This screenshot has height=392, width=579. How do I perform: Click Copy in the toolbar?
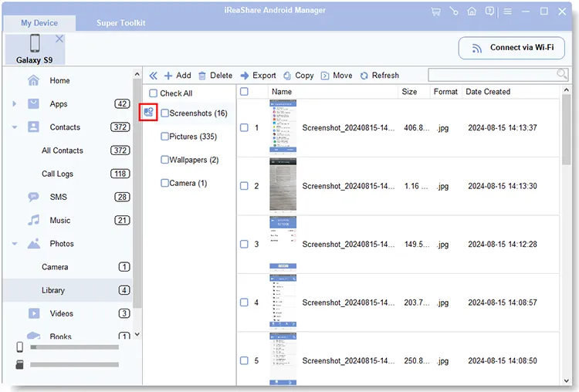(x=298, y=76)
